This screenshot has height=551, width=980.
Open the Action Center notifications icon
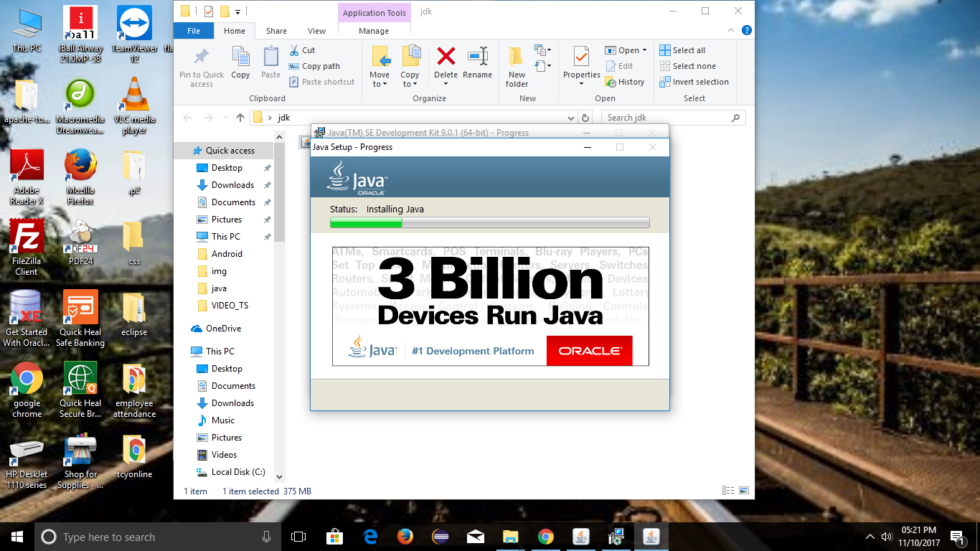(957, 537)
